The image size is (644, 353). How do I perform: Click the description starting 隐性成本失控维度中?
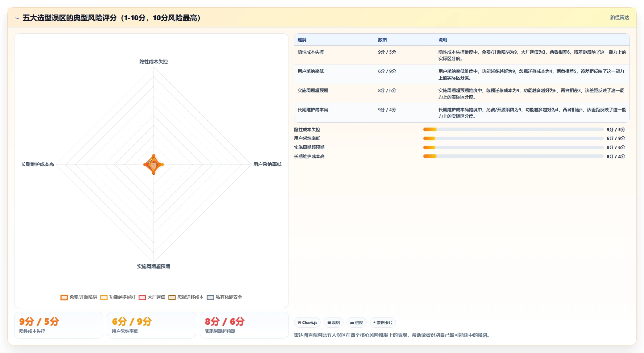pyautogui.click(x=532, y=55)
